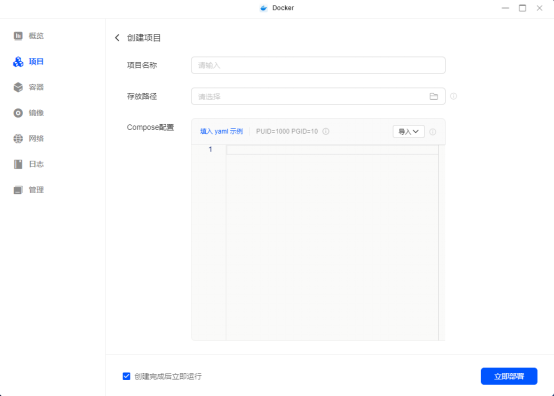
Task: Click the Docker whale icon in title bar
Action: point(264,8)
